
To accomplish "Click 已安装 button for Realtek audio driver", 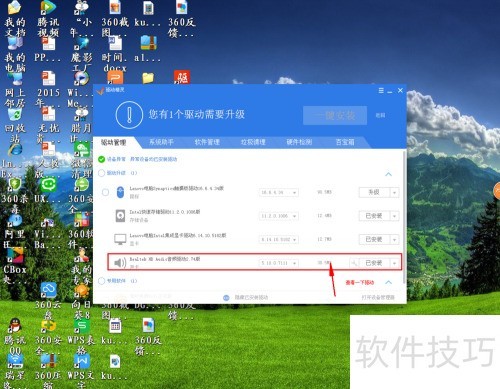I will click(x=375, y=263).
